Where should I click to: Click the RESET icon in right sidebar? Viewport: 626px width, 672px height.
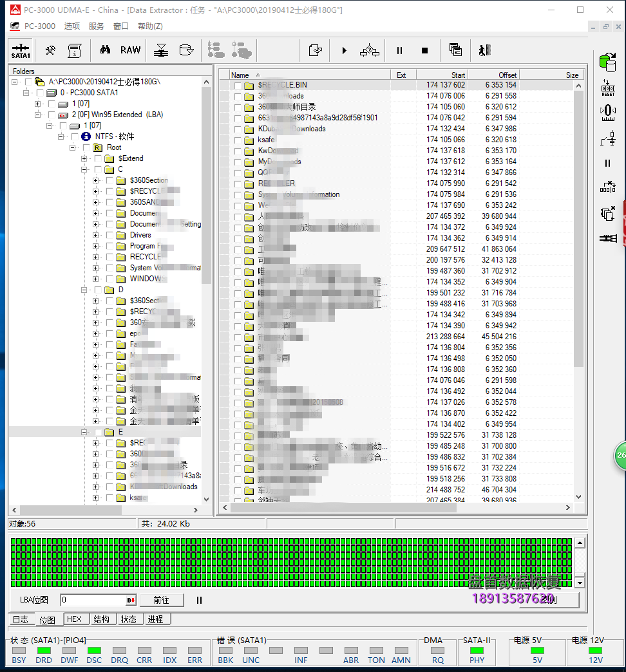point(608,88)
